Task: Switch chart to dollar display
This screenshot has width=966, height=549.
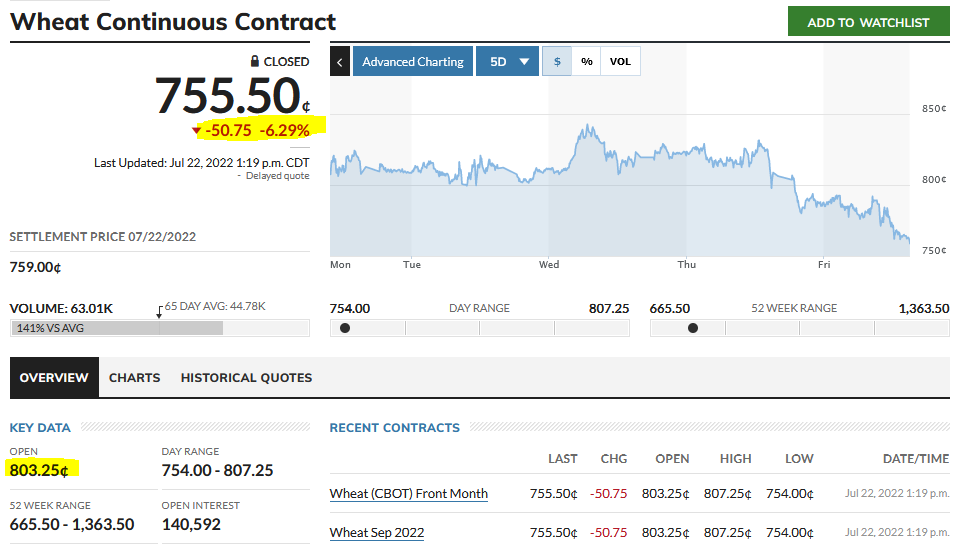Action: pos(557,62)
